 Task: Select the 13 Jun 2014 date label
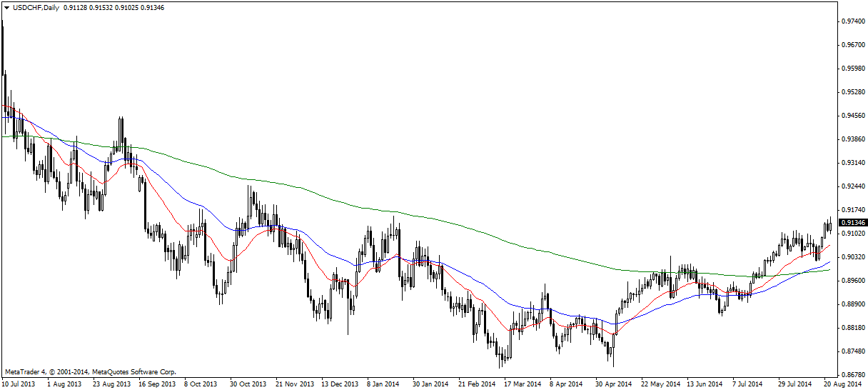(704, 384)
